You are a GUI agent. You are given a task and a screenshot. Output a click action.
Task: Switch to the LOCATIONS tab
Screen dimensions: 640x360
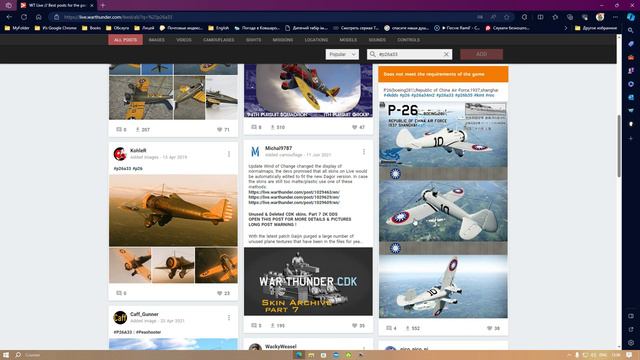click(x=316, y=40)
